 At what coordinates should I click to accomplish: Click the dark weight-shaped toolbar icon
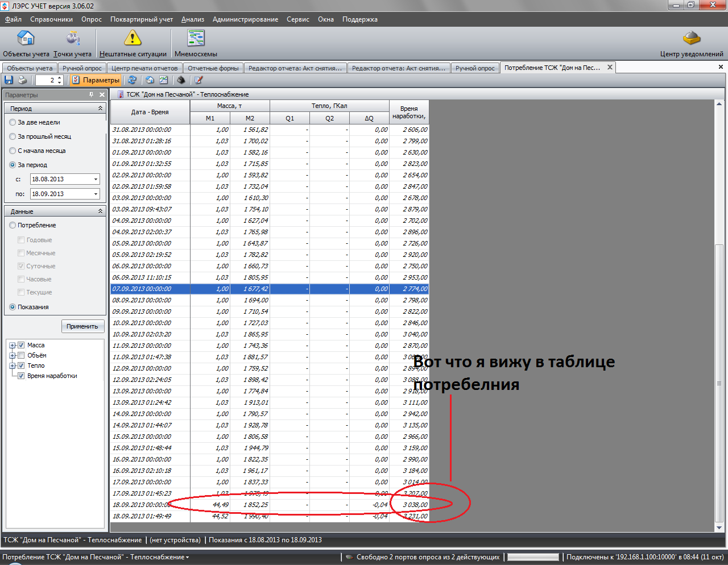coord(181,80)
